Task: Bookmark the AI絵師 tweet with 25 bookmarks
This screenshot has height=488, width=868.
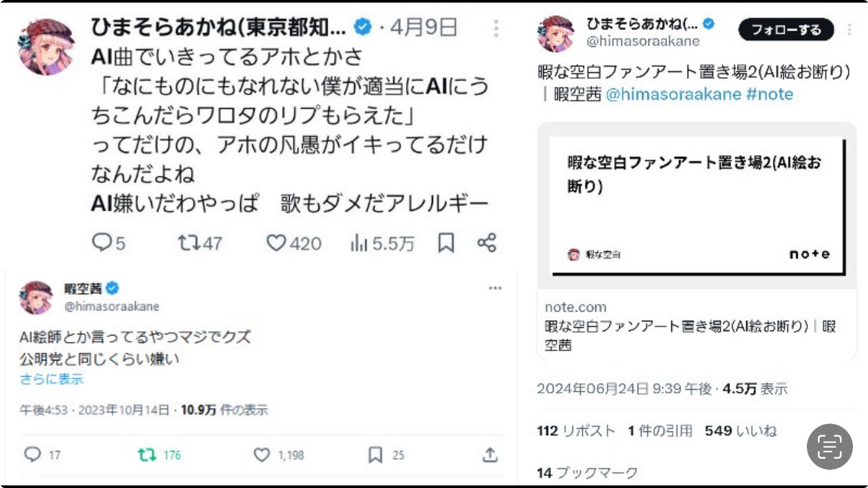Action: (x=376, y=455)
